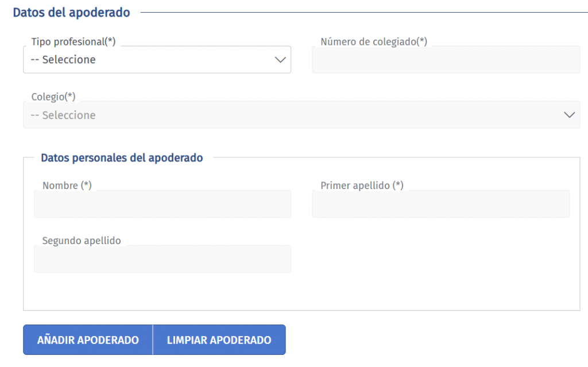Click the "-- Seleccione" placeholder in Colegio
Screen dimensions: 588x367
pyautogui.click(x=63, y=115)
